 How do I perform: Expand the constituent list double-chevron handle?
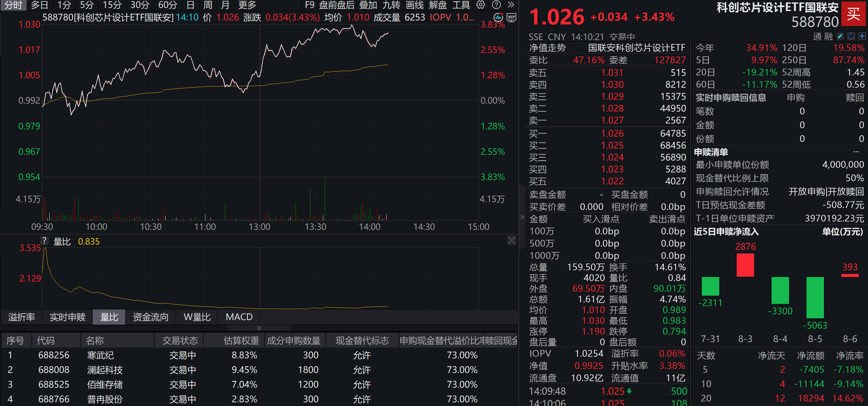tap(259, 328)
